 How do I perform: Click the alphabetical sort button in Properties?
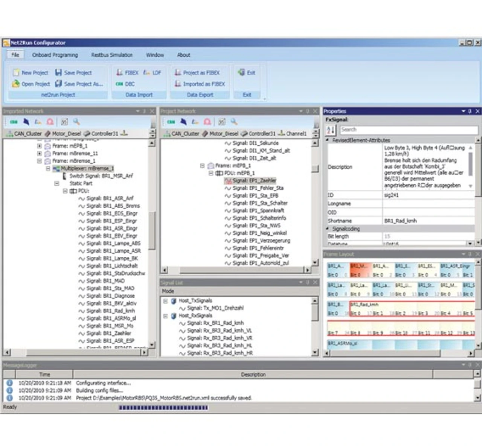coord(331,130)
